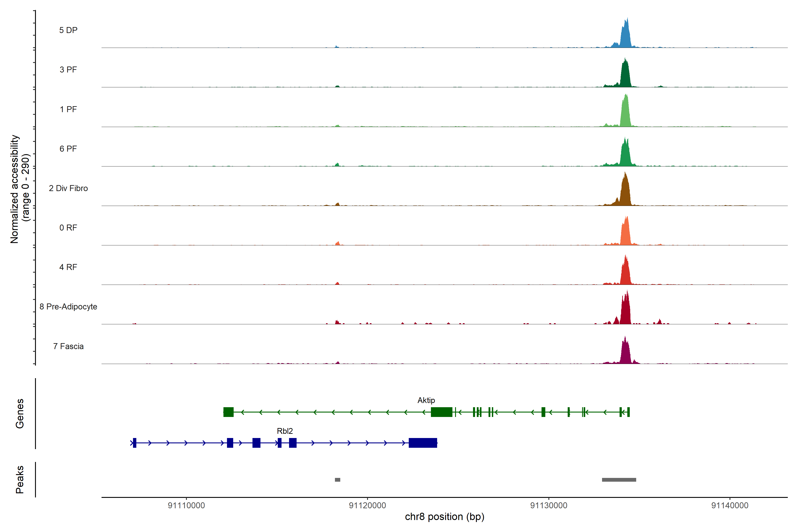
Task: Click the blue 5 DP accessibility peak
Action: pyautogui.click(x=625, y=37)
